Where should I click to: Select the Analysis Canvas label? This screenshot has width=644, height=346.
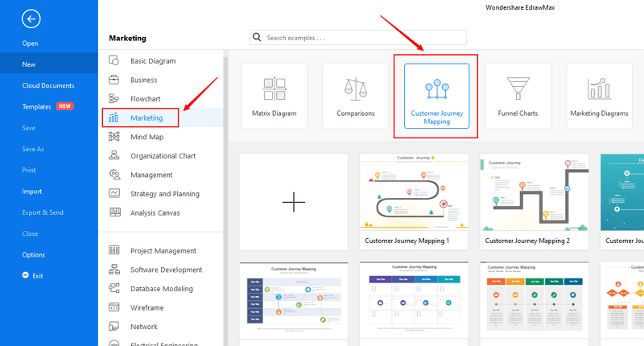(x=155, y=212)
